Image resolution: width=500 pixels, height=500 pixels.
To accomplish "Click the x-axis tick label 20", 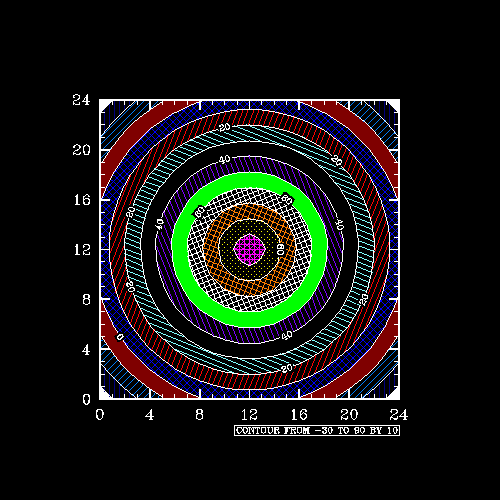I will (x=349, y=415).
